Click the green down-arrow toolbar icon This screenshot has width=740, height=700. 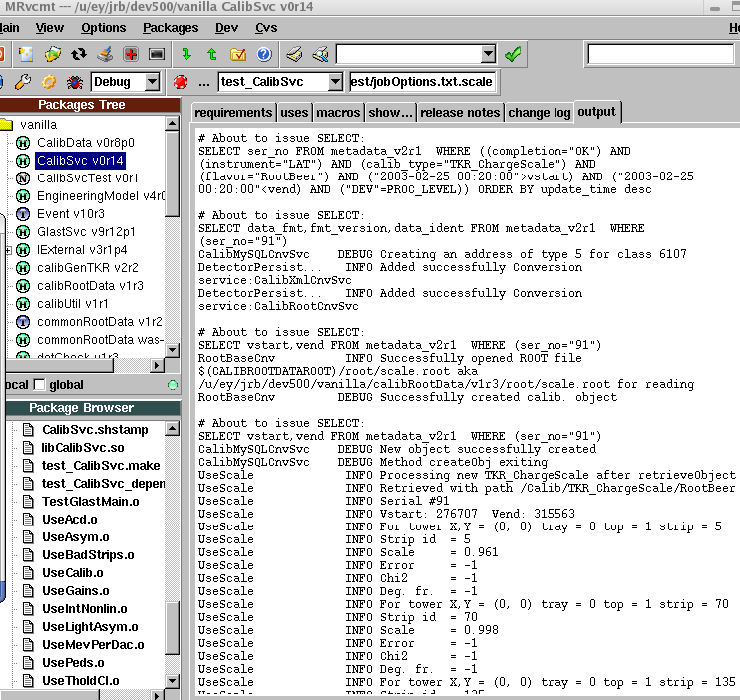186,54
